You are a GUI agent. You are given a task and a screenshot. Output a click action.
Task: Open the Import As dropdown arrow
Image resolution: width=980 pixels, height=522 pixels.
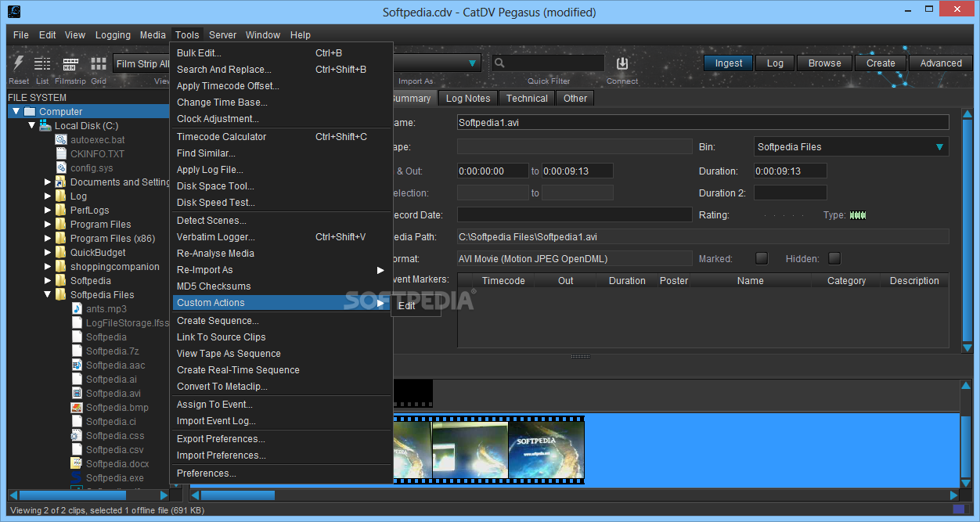[473, 63]
